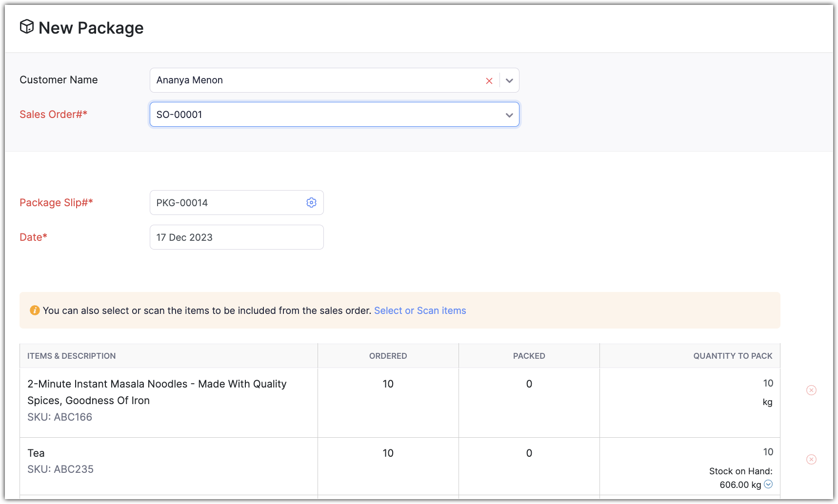Screen dimensions: 838x504
Task: Click the Quantity to Pack column header
Action: tap(733, 356)
